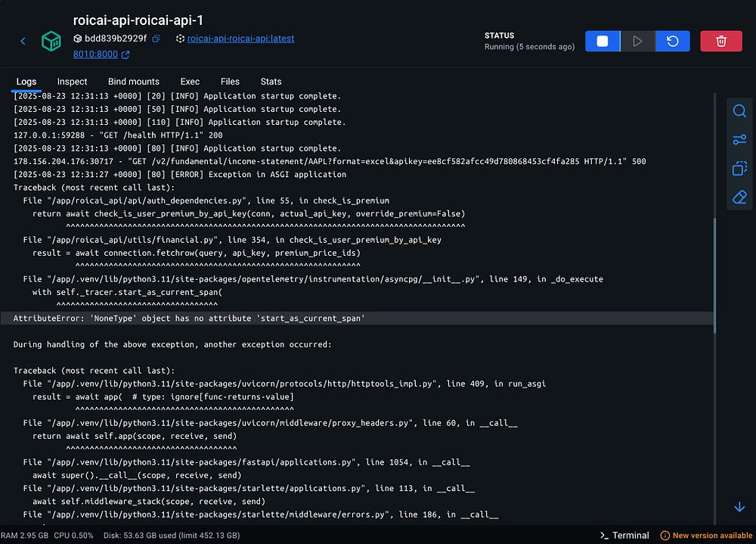Open the Files tab
The height and width of the screenshot is (544, 756).
[230, 82]
